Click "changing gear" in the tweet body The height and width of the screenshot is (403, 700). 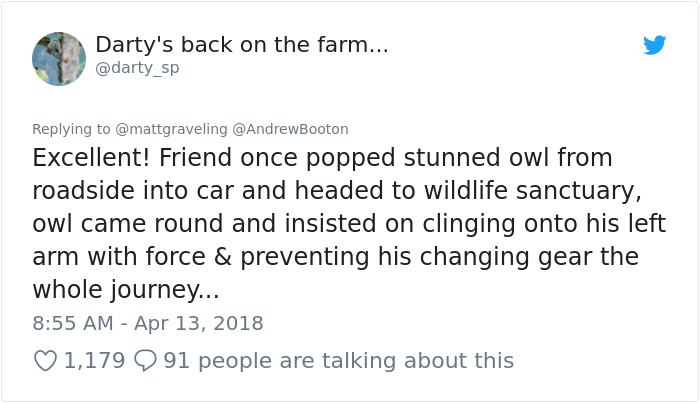point(542,257)
